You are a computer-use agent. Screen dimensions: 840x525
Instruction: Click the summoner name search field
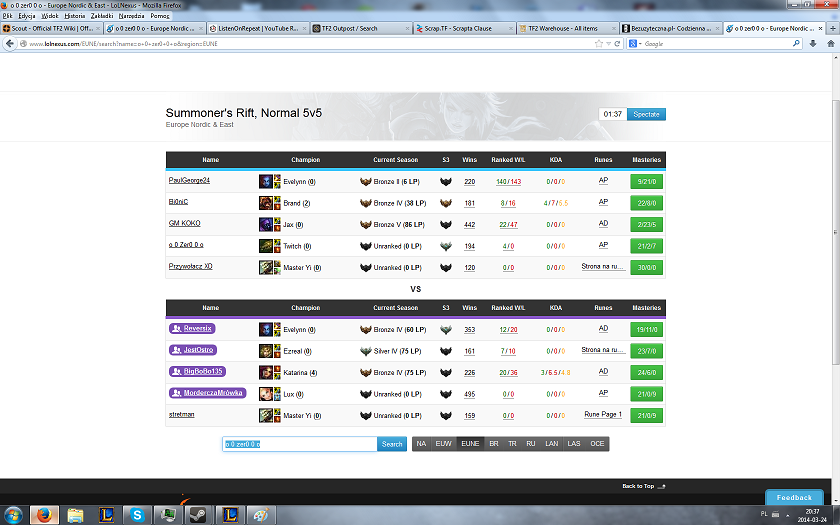(300, 444)
